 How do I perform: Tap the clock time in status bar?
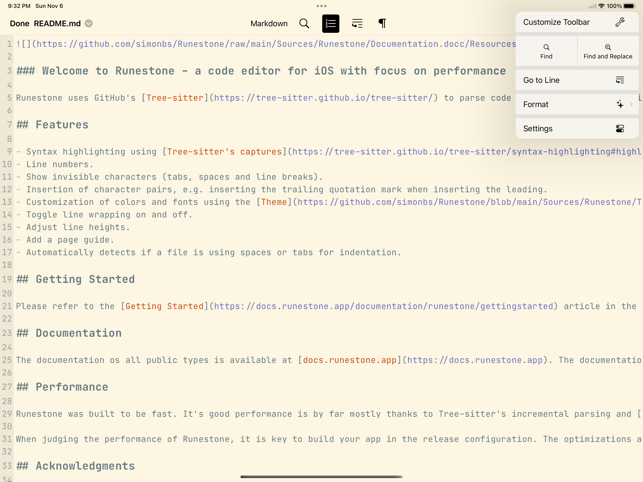coord(19,6)
